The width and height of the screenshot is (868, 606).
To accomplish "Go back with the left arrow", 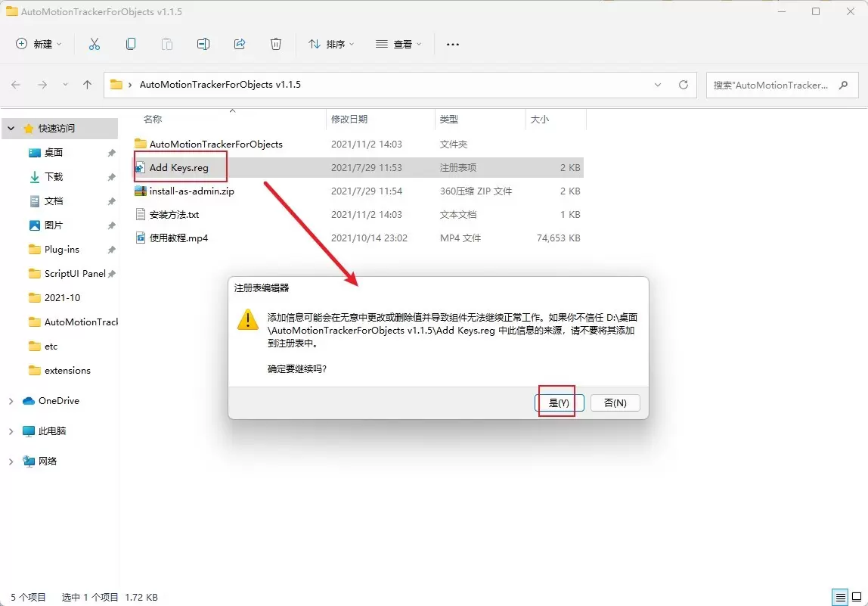I will pyautogui.click(x=16, y=85).
